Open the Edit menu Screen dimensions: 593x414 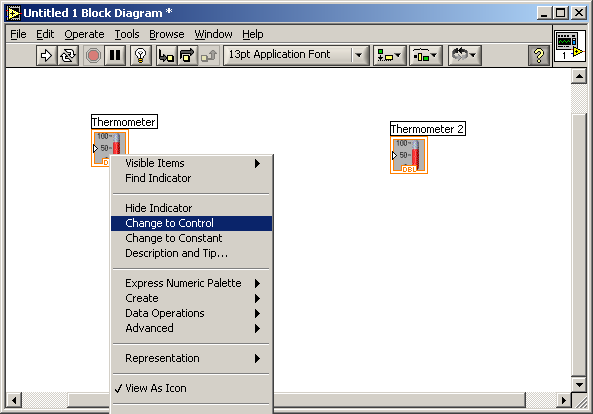pyautogui.click(x=45, y=34)
